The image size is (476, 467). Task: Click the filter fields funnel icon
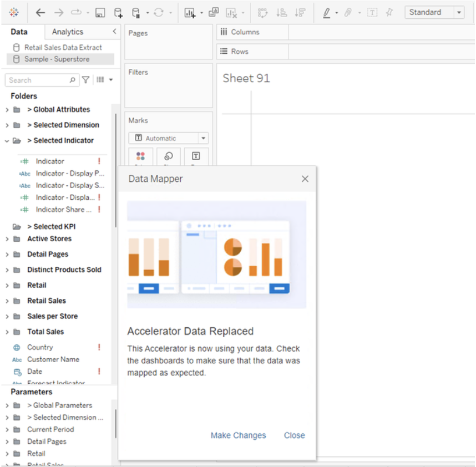(x=86, y=80)
